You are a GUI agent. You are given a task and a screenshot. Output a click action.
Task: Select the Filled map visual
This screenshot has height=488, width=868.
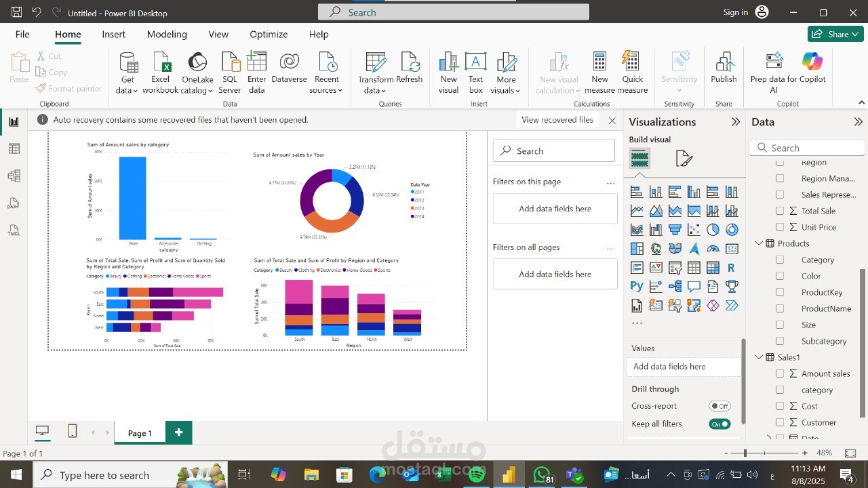pos(675,249)
